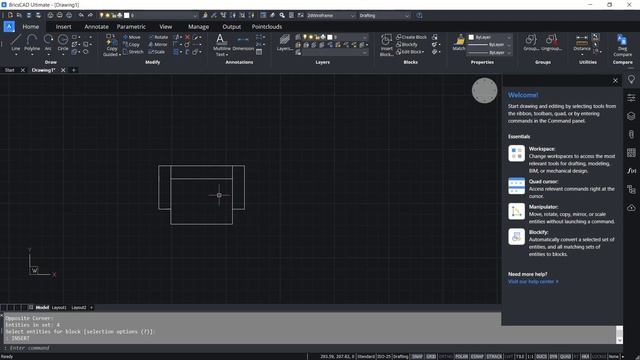The width and height of the screenshot is (640, 360).
Task: Click the Undo arrow in quick toolbar
Action: (x=81, y=16)
